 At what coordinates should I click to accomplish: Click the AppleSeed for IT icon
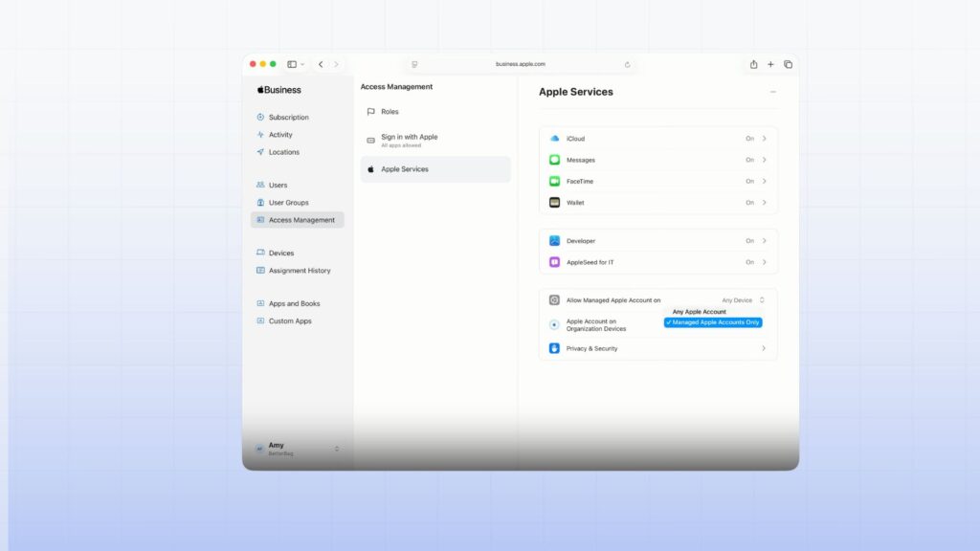[x=554, y=262]
